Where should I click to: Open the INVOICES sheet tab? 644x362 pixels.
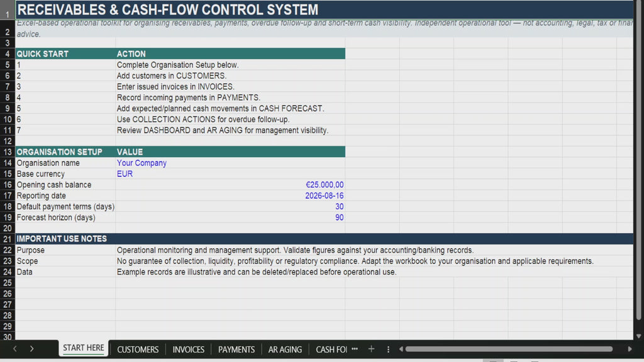[188, 349]
